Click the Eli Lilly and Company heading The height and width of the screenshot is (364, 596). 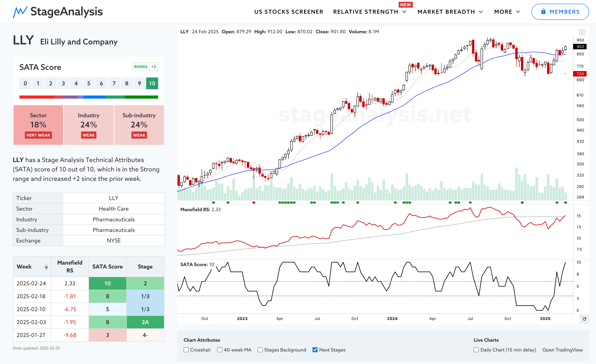point(79,42)
